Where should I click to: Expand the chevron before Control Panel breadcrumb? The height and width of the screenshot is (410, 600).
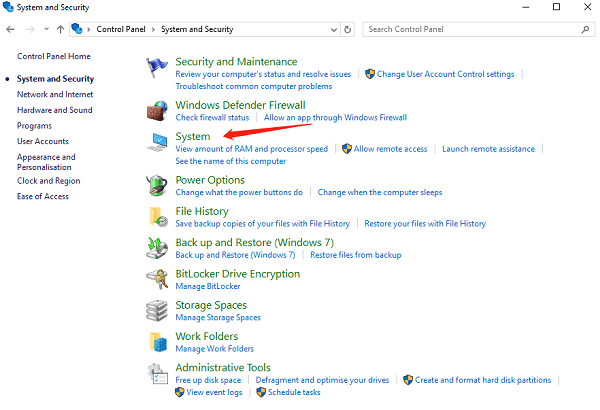[89, 29]
